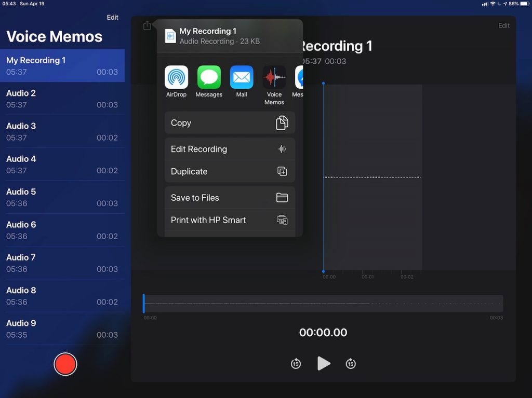Select Audio 2 in the sidebar
Screen dimensions: 532x398
62,99
